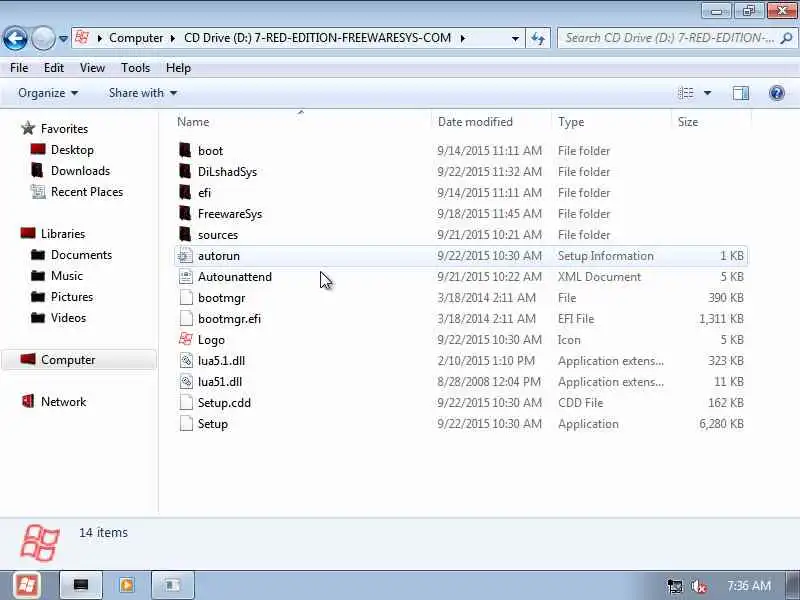This screenshot has width=800, height=600.
Task: Select the autorun setup information file icon
Action: click(x=185, y=256)
